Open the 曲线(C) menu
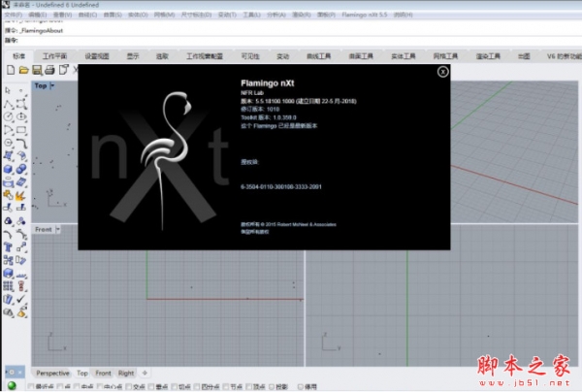 coord(87,15)
